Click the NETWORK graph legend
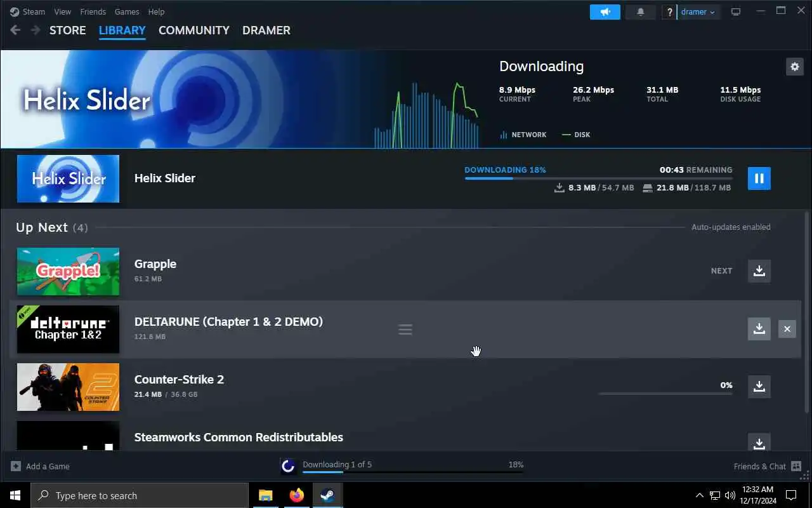Screen dimensions: 812x508 point(523,135)
